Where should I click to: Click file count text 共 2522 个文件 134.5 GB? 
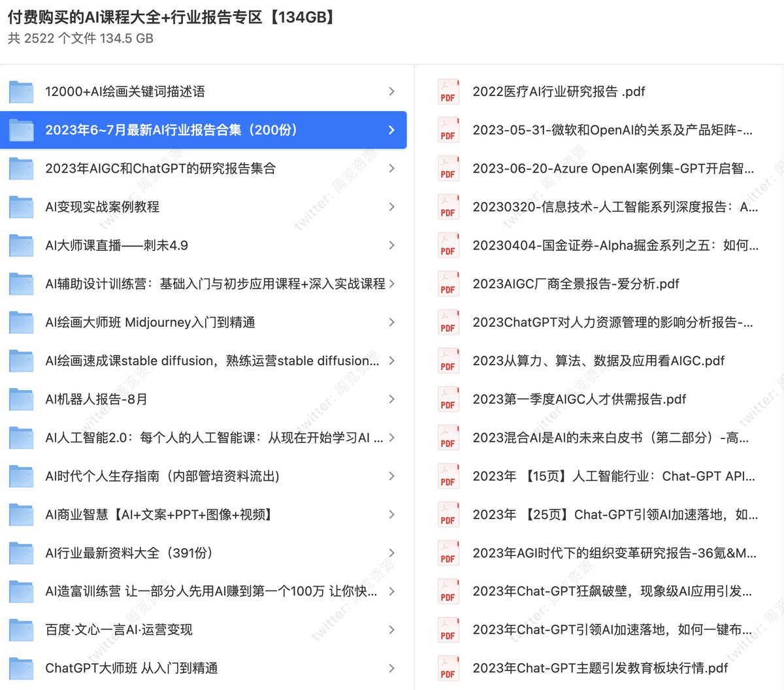coord(80,39)
